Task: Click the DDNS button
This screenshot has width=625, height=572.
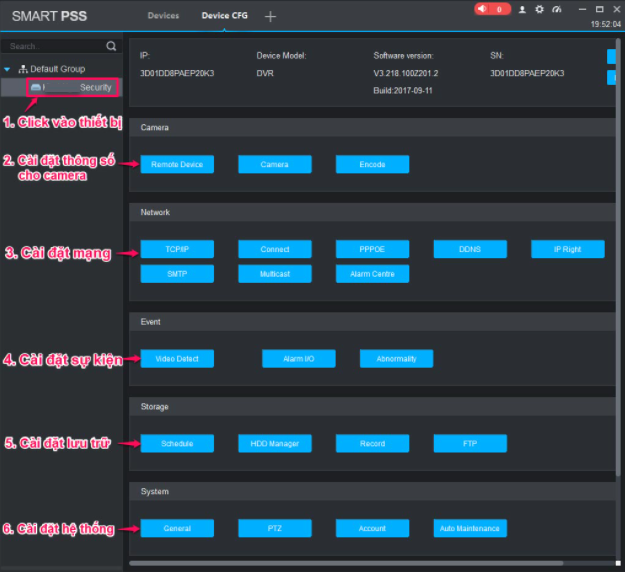Action: tap(469, 249)
